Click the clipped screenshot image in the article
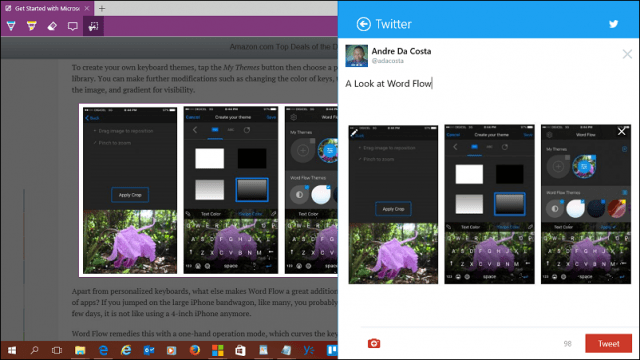 (x=209, y=190)
